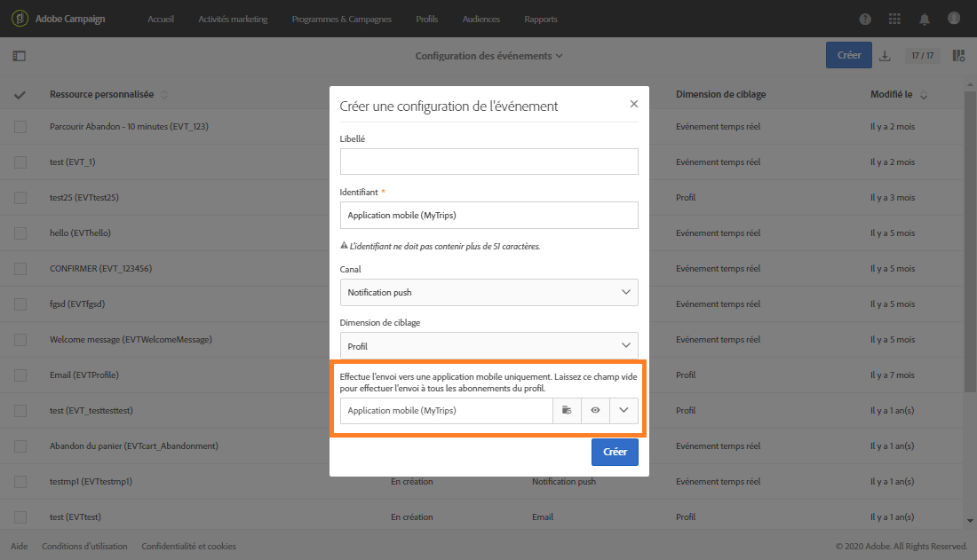Image resolution: width=977 pixels, height=560 pixels.
Task: Expand the Canal dropdown
Action: [626, 292]
